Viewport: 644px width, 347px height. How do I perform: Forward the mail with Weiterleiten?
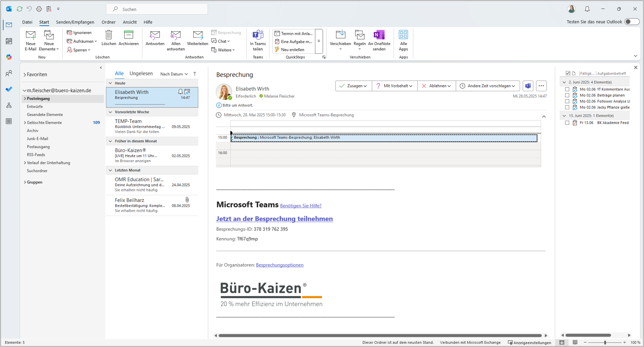click(198, 38)
